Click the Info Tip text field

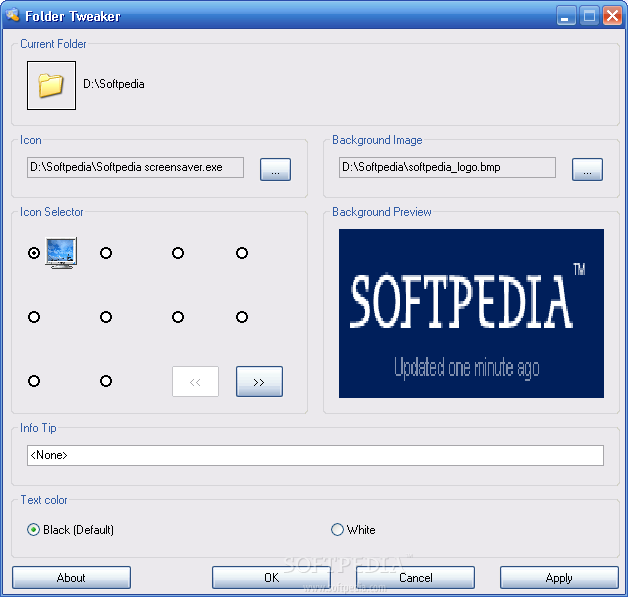click(x=315, y=455)
